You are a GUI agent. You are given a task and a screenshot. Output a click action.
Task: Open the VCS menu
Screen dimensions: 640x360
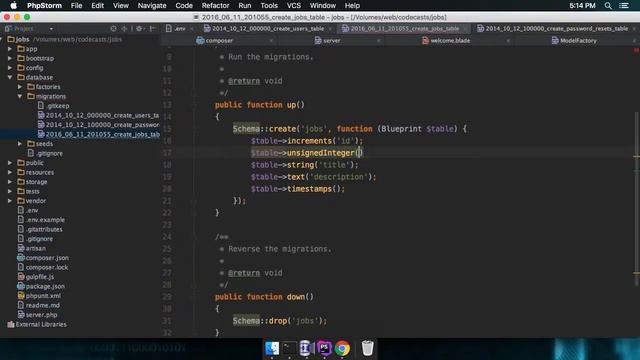coord(293,5)
